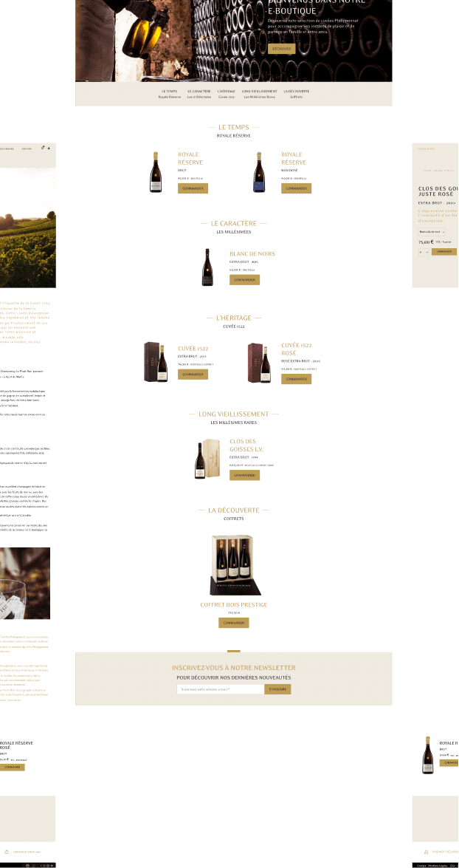Open the La Découverte Coffrets navigation tab
The width and height of the screenshot is (459, 868).
297,94
